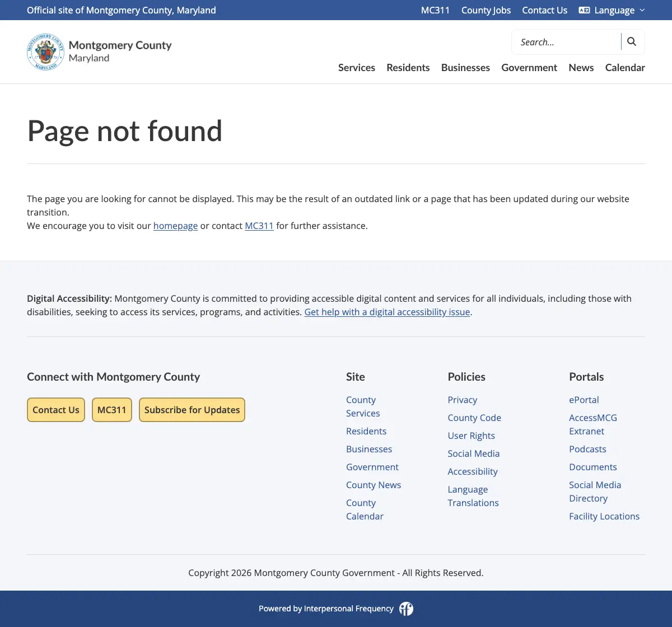Click the search magnifying glass icon
The width and height of the screenshot is (672, 627).
632,41
